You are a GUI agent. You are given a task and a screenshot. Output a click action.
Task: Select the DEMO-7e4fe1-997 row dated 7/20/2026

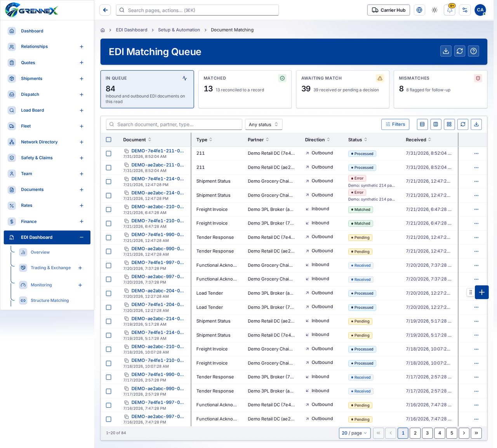tap(109, 265)
